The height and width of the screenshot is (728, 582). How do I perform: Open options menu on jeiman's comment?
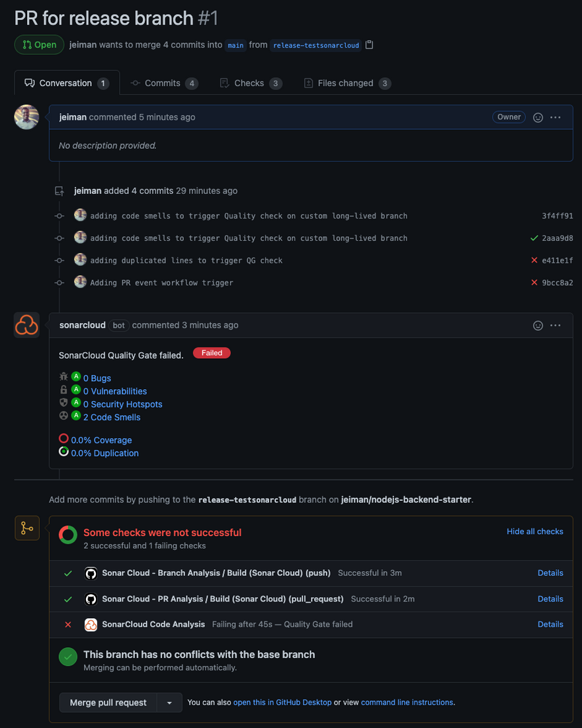556,117
